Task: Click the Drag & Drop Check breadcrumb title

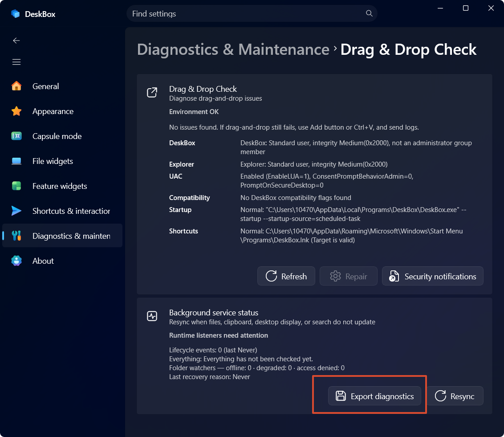Action: pyautogui.click(x=408, y=49)
